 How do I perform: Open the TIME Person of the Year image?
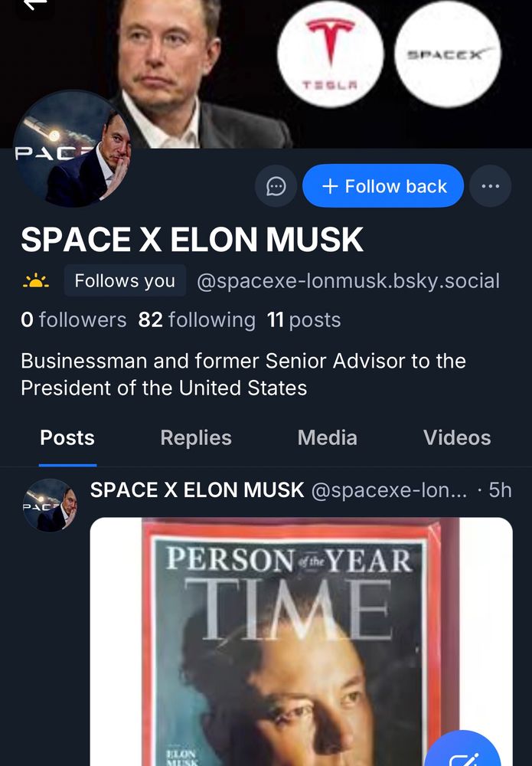click(301, 641)
